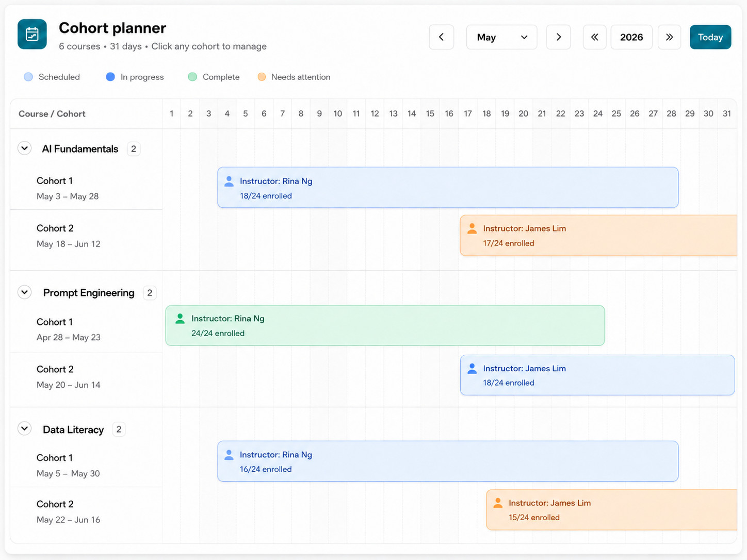Select Cohort 1 row dated May 5 – May 30

point(86,465)
